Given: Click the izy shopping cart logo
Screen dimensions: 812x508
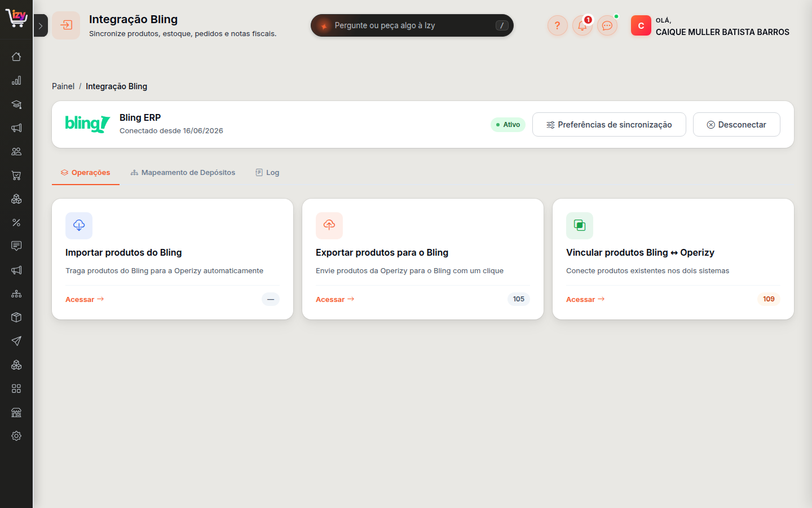Looking at the screenshot, I should click(16, 18).
